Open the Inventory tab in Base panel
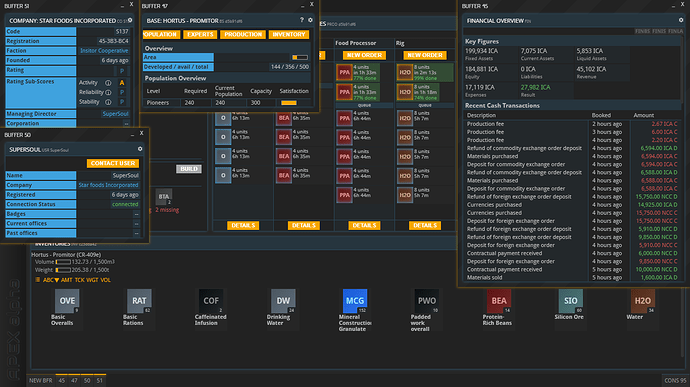Screen dimensions: 690x387 coord(289,34)
